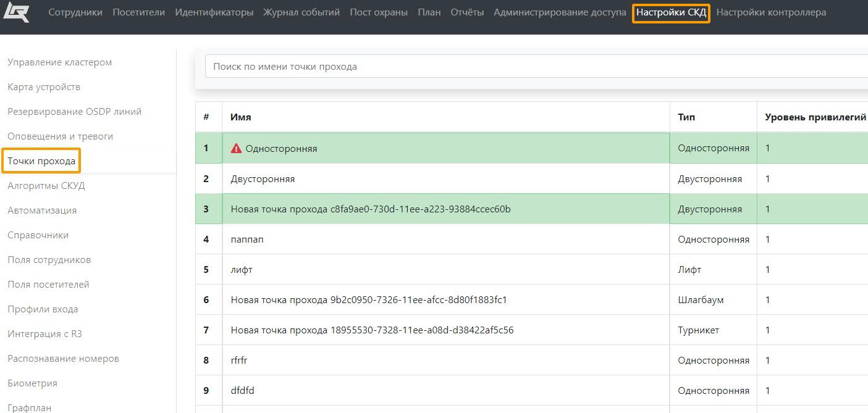
Task: Open the Посетители section
Action: click(x=138, y=12)
